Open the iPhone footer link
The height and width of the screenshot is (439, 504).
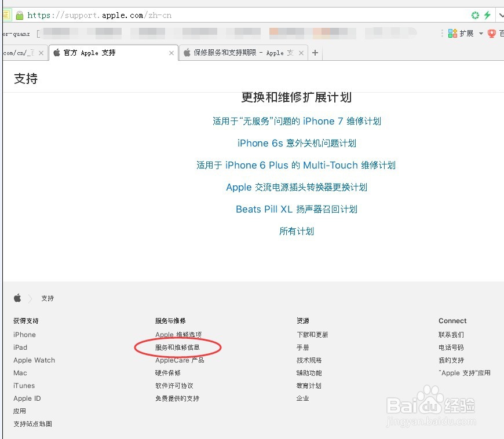tap(24, 335)
